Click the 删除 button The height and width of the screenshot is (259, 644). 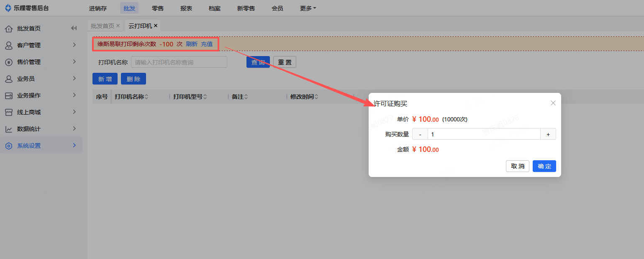133,79
